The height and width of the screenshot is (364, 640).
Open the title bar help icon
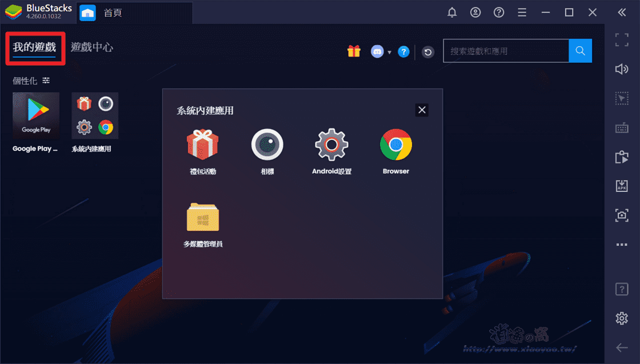tap(498, 12)
